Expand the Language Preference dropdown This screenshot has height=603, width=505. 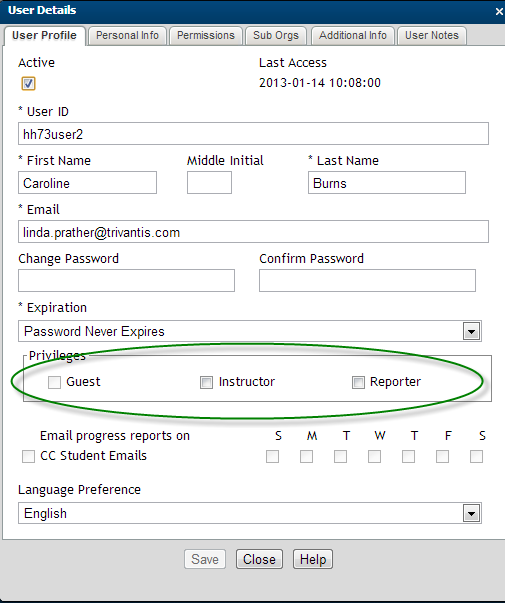click(x=472, y=513)
